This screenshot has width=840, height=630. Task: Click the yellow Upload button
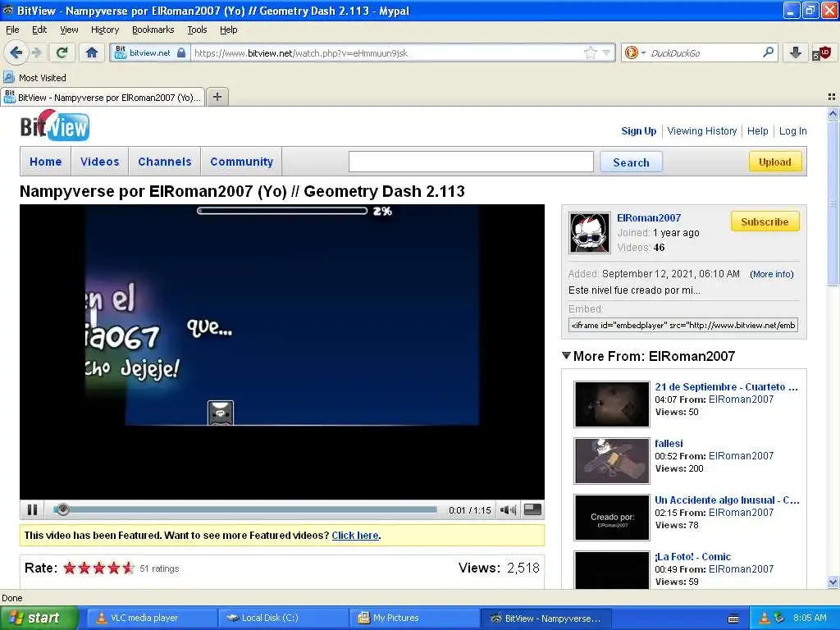(x=774, y=162)
